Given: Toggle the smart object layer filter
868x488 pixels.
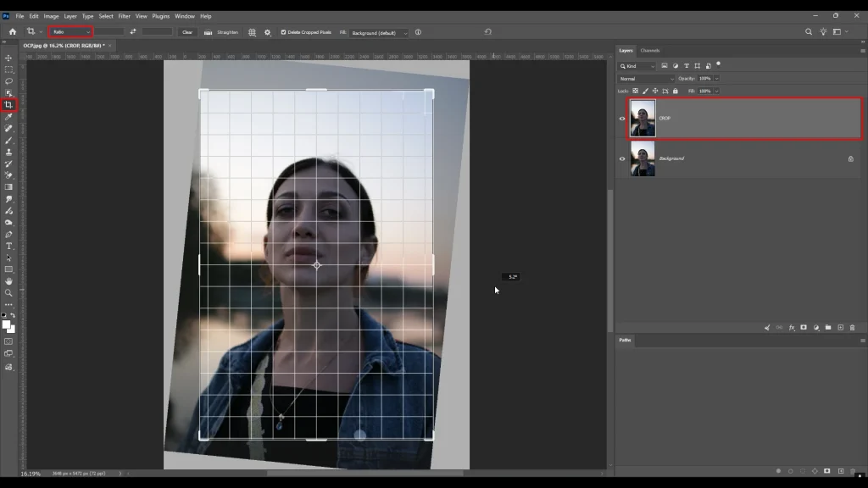Looking at the screenshot, I should (x=708, y=66).
